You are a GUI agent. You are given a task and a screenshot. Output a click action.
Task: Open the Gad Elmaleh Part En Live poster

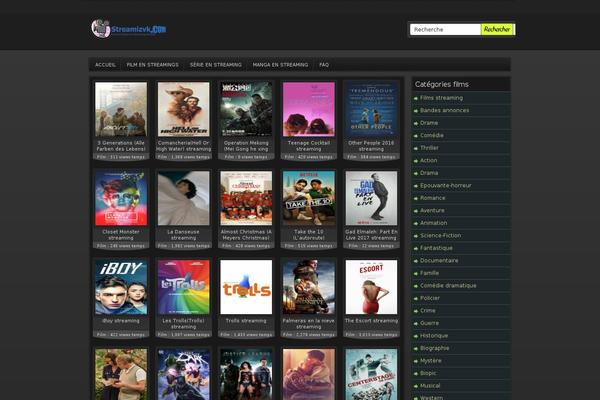[x=371, y=198]
